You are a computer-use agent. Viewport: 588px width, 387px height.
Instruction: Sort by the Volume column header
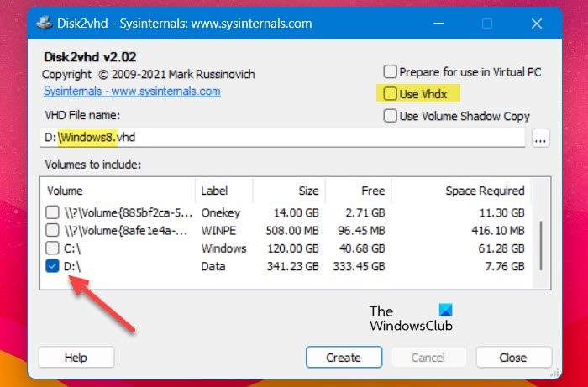[118, 191]
